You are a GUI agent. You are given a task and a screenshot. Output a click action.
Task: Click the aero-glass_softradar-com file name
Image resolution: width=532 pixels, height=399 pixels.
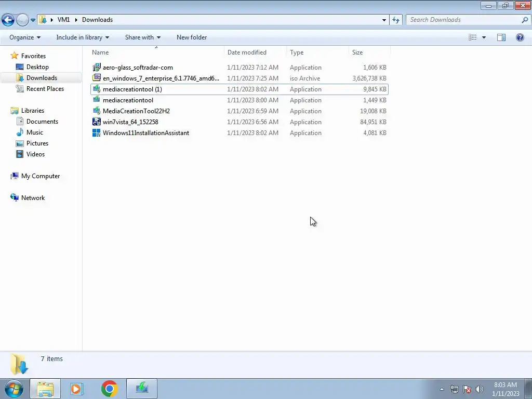(x=138, y=68)
